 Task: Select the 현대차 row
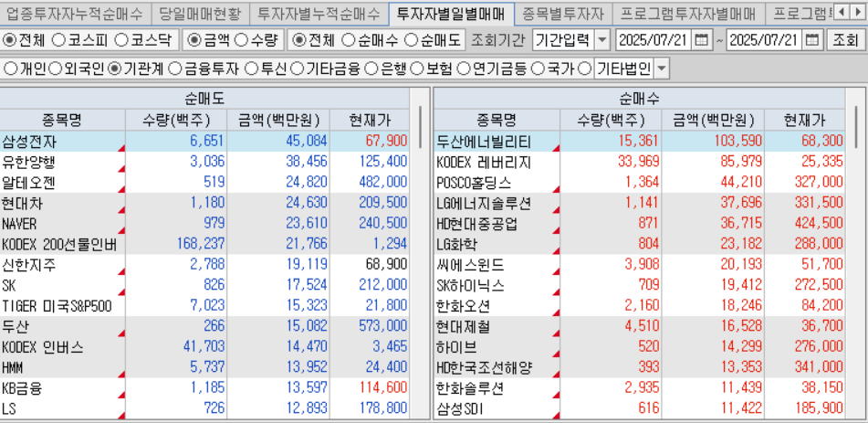[204, 204]
